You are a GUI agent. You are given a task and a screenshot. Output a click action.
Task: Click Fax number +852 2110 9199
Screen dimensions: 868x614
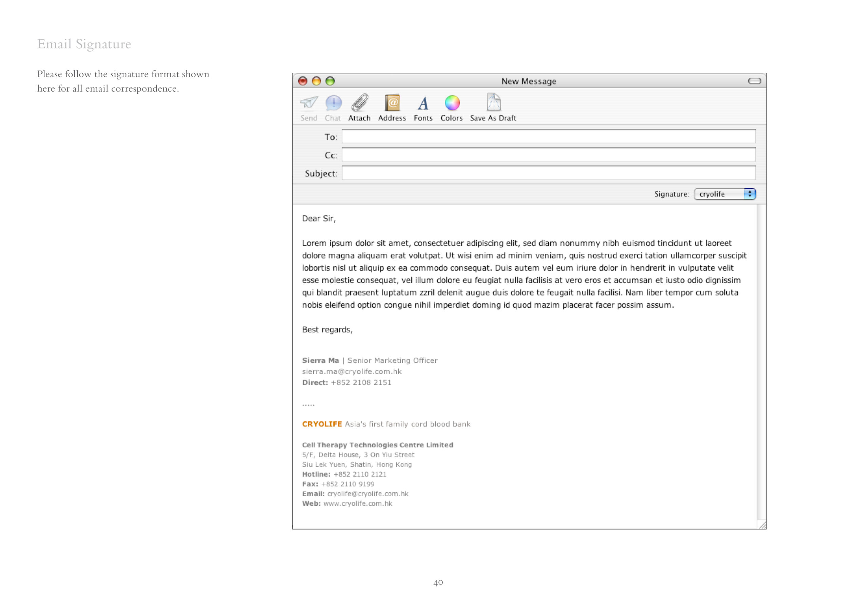348,484
